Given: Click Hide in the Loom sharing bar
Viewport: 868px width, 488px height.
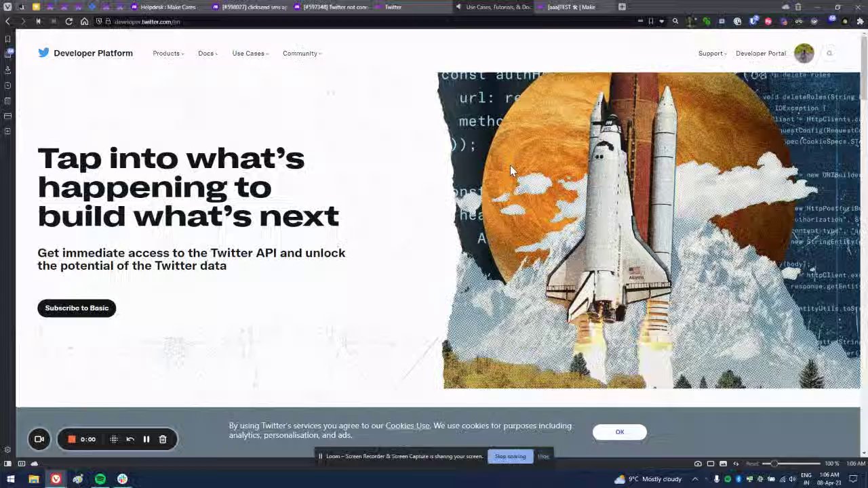Looking at the screenshot, I should tap(543, 456).
